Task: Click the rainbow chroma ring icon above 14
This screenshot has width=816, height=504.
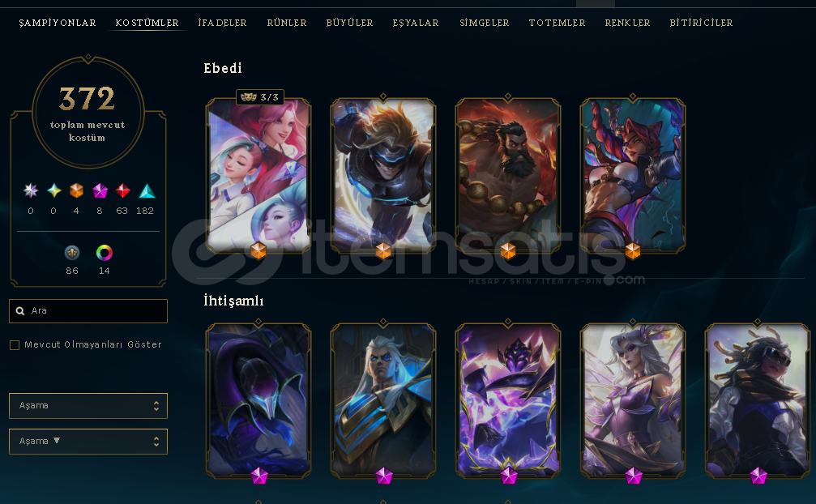Action: [x=104, y=253]
